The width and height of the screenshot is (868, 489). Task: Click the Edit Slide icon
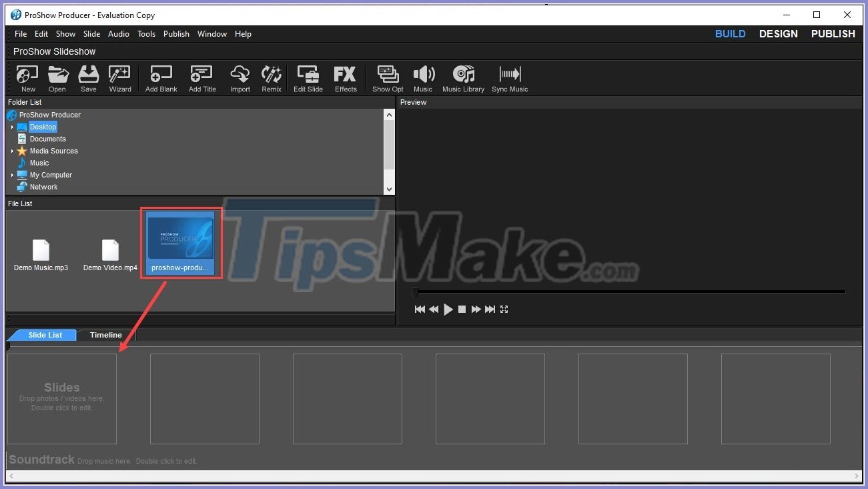click(308, 78)
